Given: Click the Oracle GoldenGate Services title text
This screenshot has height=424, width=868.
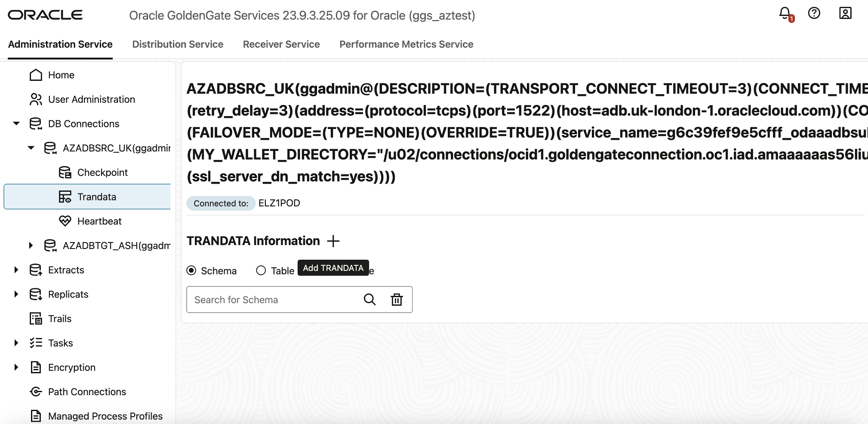Looking at the screenshot, I should pyautogui.click(x=302, y=15).
